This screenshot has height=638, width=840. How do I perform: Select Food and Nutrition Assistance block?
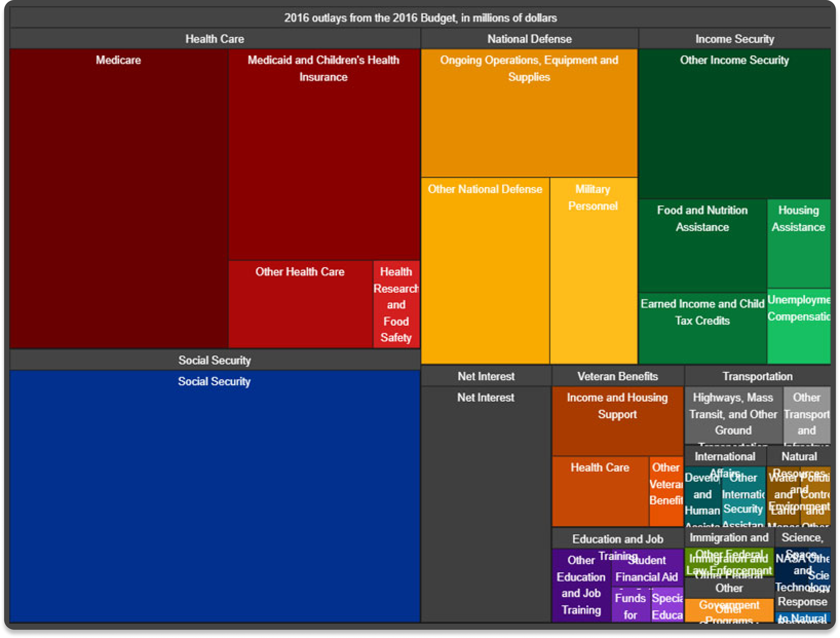[x=703, y=246]
